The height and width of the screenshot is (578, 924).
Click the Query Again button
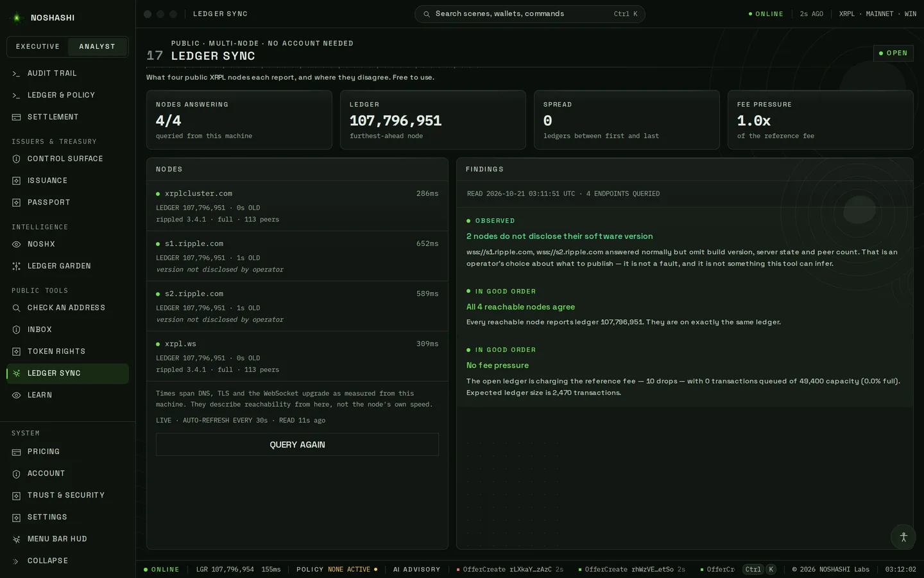pyautogui.click(x=297, y=444)
